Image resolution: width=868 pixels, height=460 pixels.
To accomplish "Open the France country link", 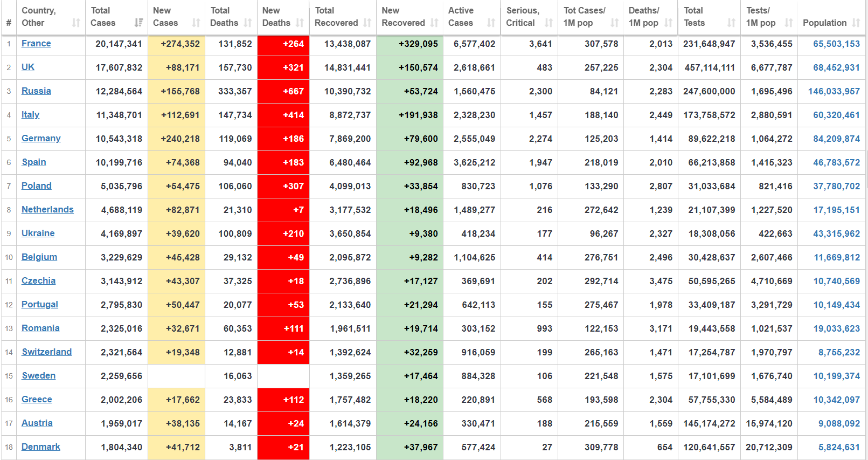I will point(36,43).
